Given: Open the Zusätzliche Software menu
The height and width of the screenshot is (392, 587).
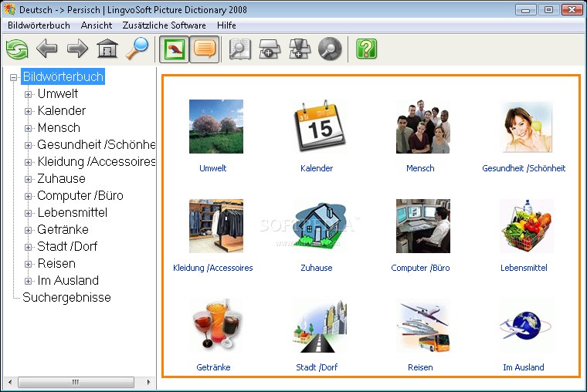Looking at the screenshot, I should tap(164, 25).
